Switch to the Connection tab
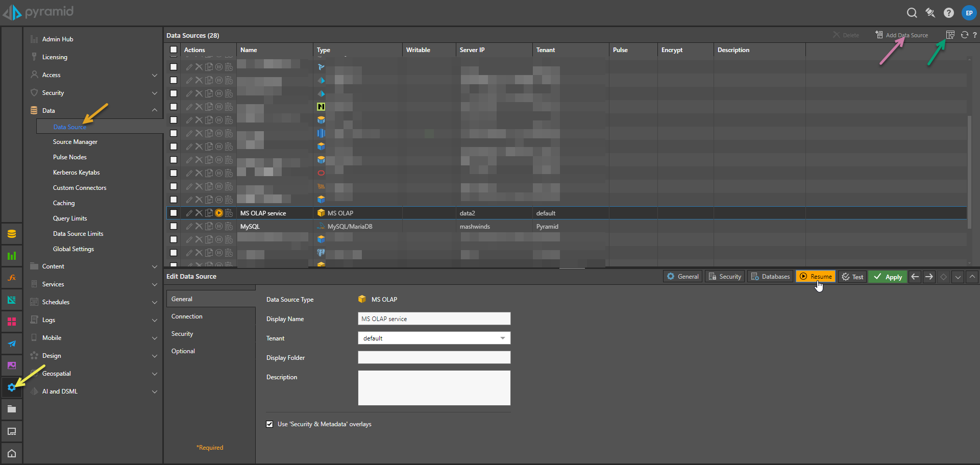The height and width of the screenshot is (465, 980). [x=187, y=316]
